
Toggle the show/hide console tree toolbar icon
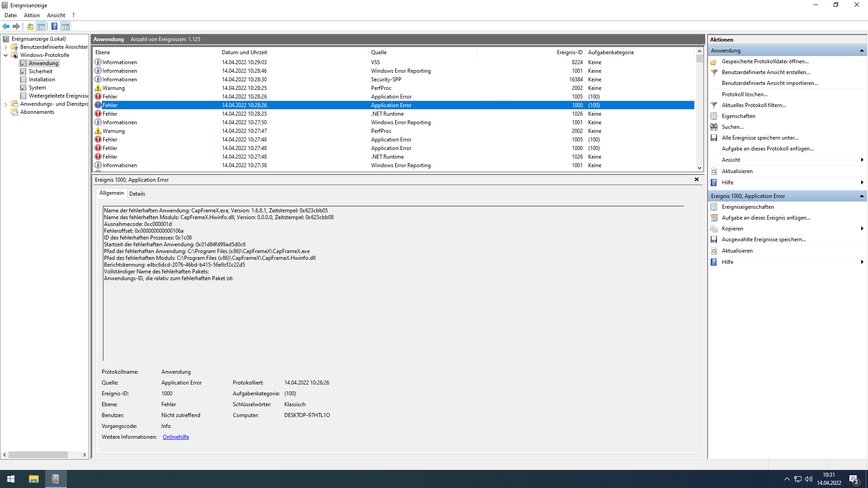(41, 26)
